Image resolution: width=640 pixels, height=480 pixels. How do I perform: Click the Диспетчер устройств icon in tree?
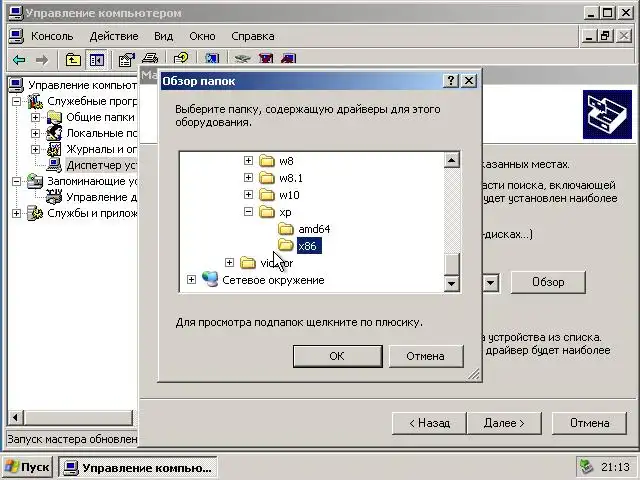(x=54, y=165)
